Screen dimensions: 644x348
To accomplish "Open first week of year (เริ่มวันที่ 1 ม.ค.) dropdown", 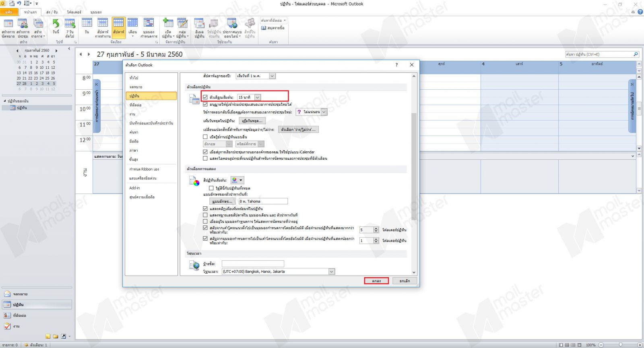I will point(272,76).
